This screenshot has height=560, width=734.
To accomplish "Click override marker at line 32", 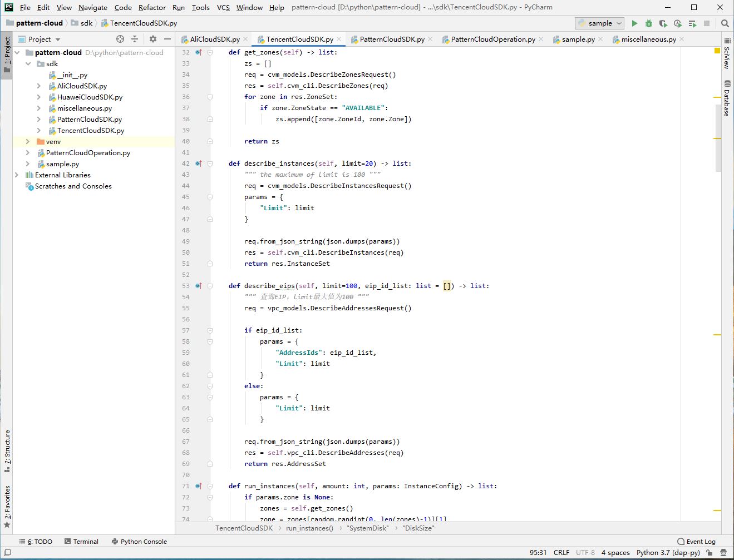I will click(198, 52).
